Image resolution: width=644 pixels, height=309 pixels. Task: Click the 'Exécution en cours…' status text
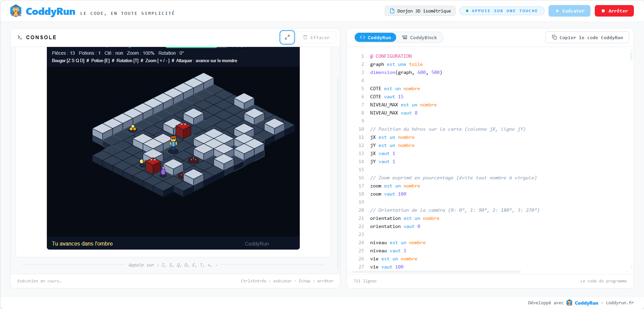pos(39,281)
